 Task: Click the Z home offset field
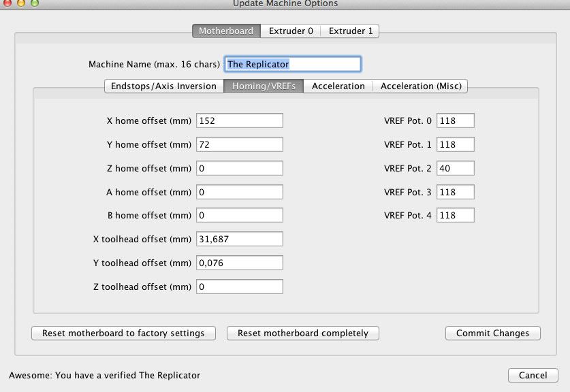[x=240, y=168]
